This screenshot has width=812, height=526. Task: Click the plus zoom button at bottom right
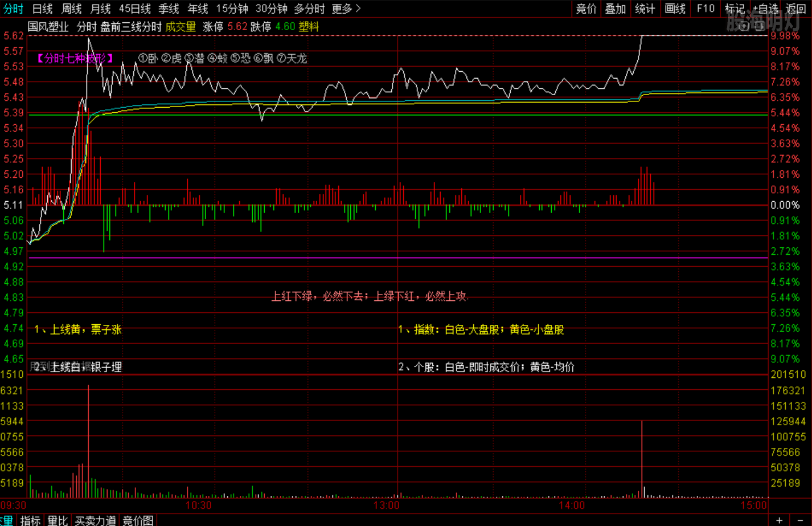(779, 520)
